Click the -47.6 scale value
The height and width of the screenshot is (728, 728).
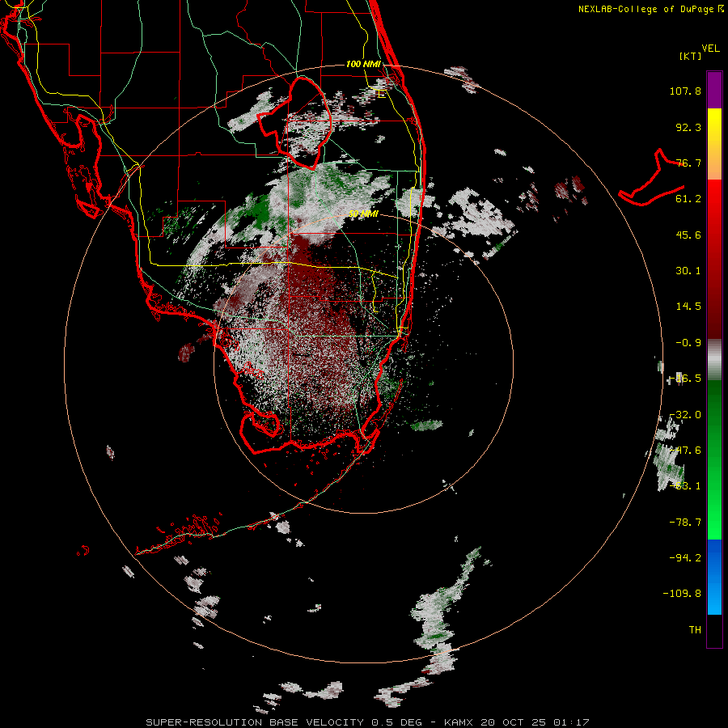(685, 451)
